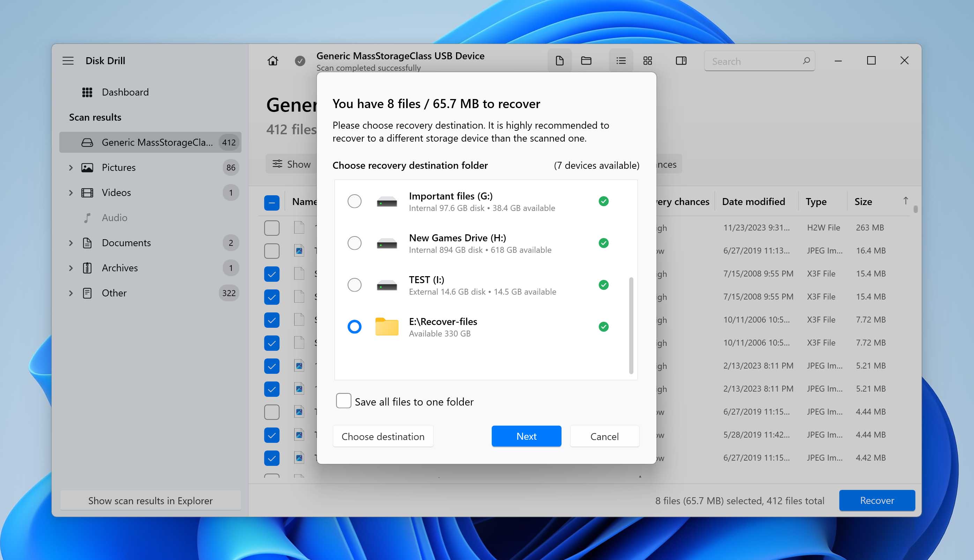Click Next in recovery dialog
This screenshot has height=560, width=974.
(x=526, y=437)
